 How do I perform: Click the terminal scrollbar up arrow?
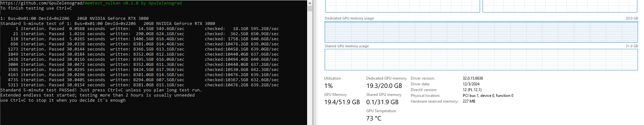click(x=310, y=3)
